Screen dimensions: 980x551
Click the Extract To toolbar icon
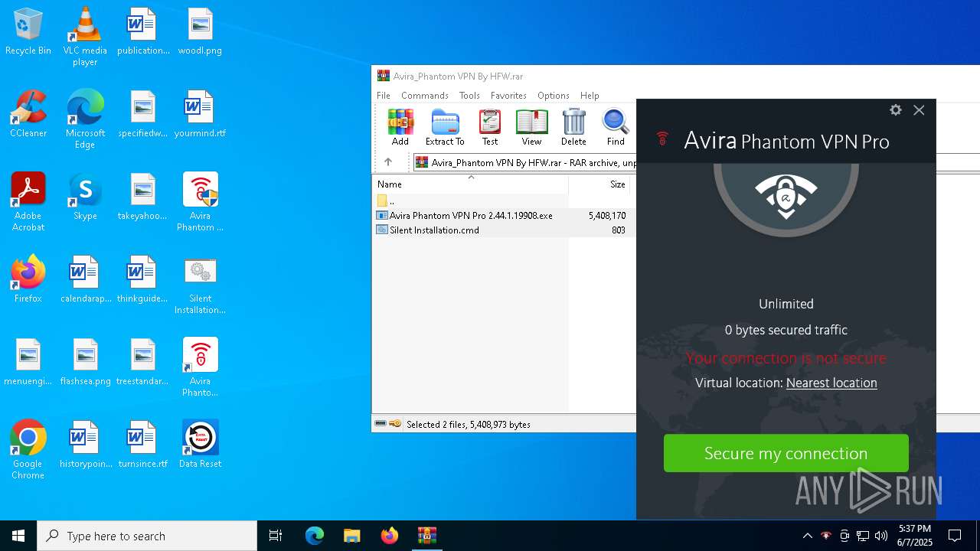pyautogui.click(x=445, y=127)
